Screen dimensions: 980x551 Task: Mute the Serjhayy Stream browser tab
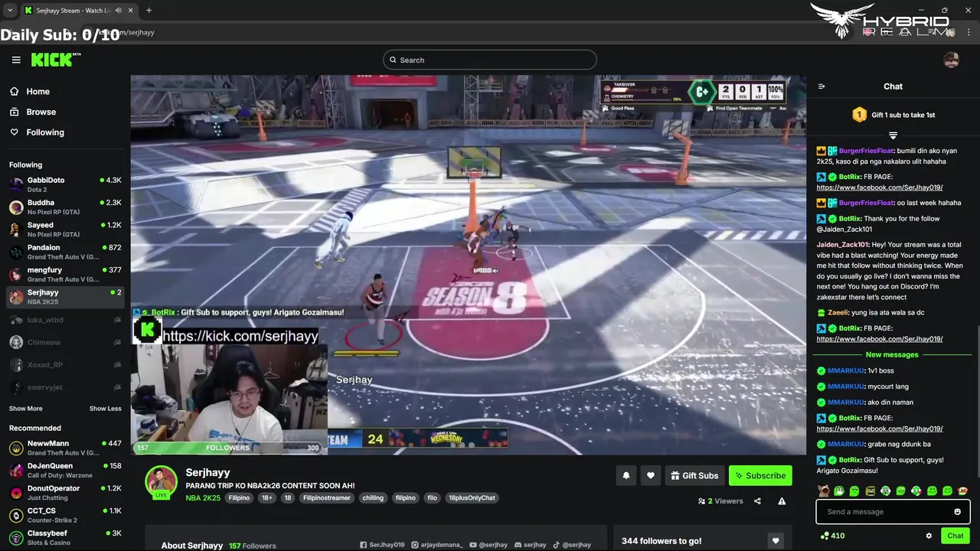(x=118, y=11)
